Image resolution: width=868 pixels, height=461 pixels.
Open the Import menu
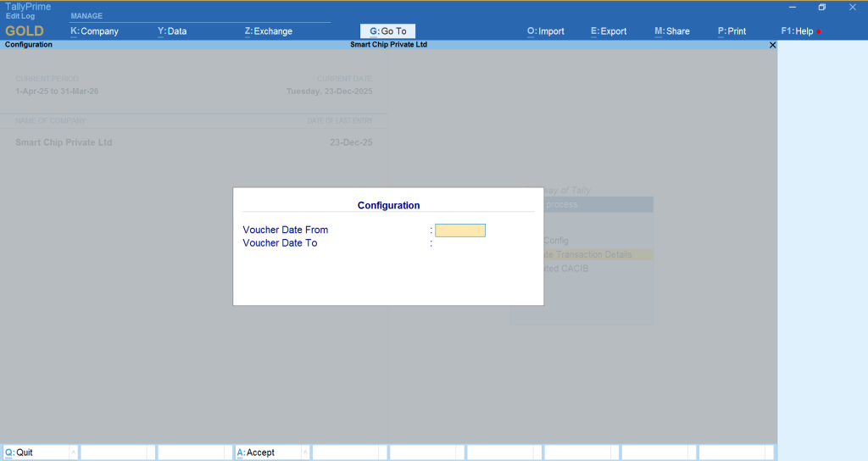click(545, 31)
